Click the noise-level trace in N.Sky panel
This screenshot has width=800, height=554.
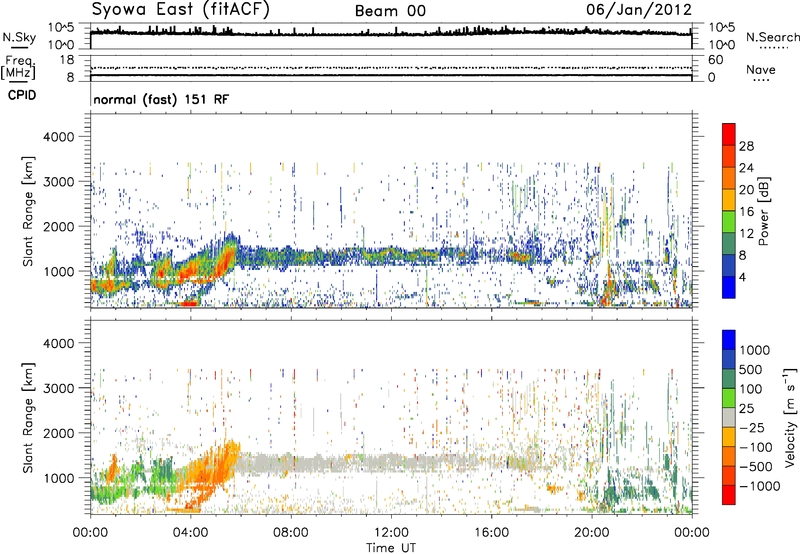pos(391,34)
